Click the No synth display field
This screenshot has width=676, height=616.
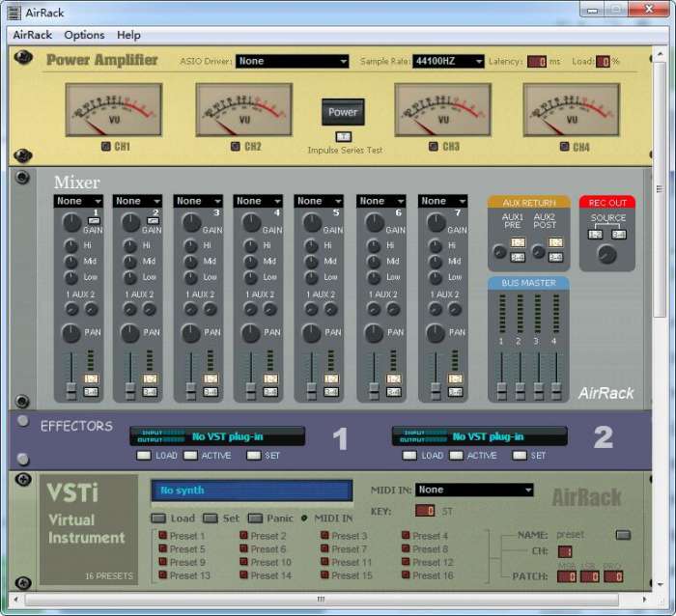[251, 490]
